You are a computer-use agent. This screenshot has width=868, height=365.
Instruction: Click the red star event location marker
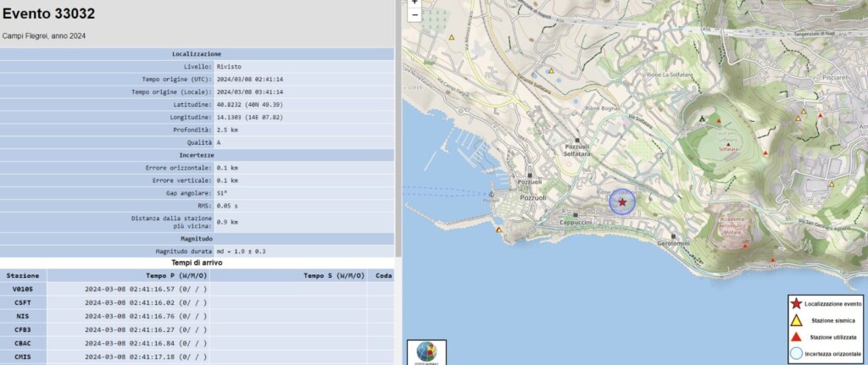click(x=622, y=202)
